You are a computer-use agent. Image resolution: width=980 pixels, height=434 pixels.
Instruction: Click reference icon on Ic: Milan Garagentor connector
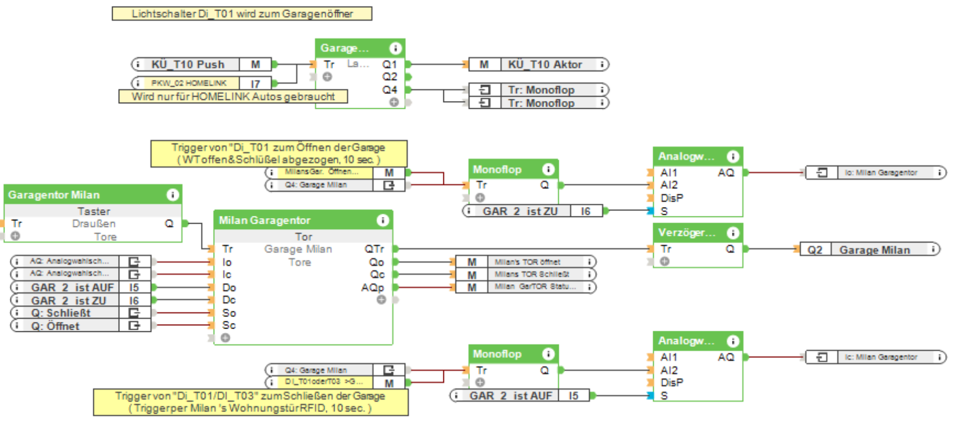[822, 357]
